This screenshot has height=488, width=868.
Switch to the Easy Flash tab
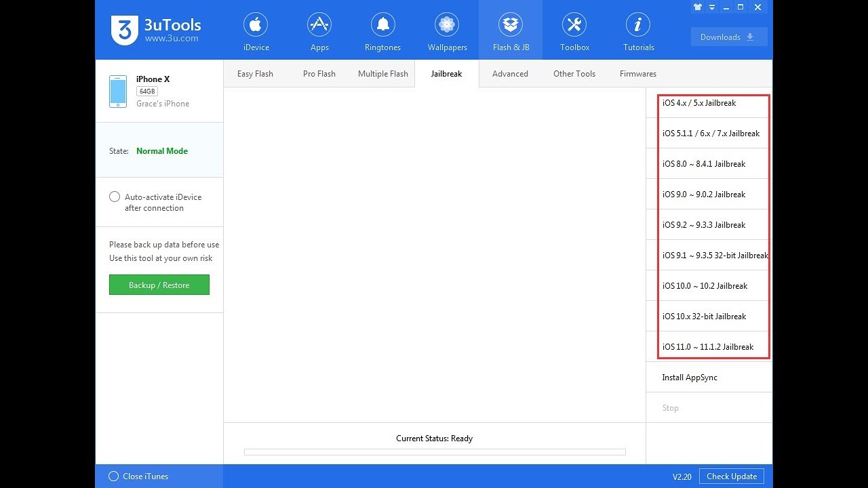[255, 74]
